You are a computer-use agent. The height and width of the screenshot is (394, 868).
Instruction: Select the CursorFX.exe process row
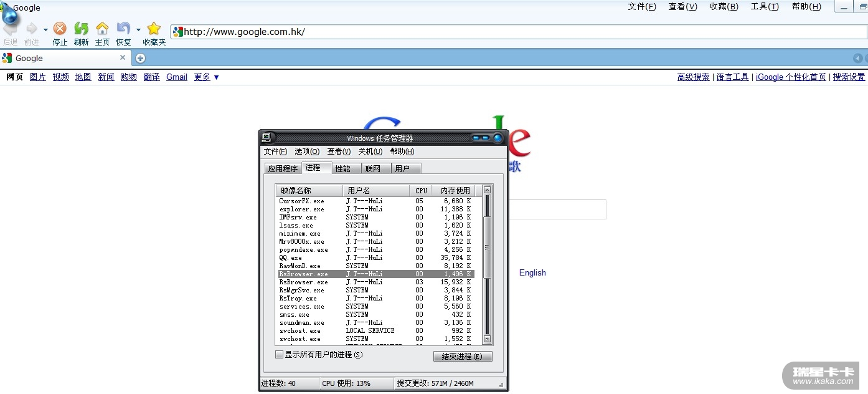(x=376, y=201)
